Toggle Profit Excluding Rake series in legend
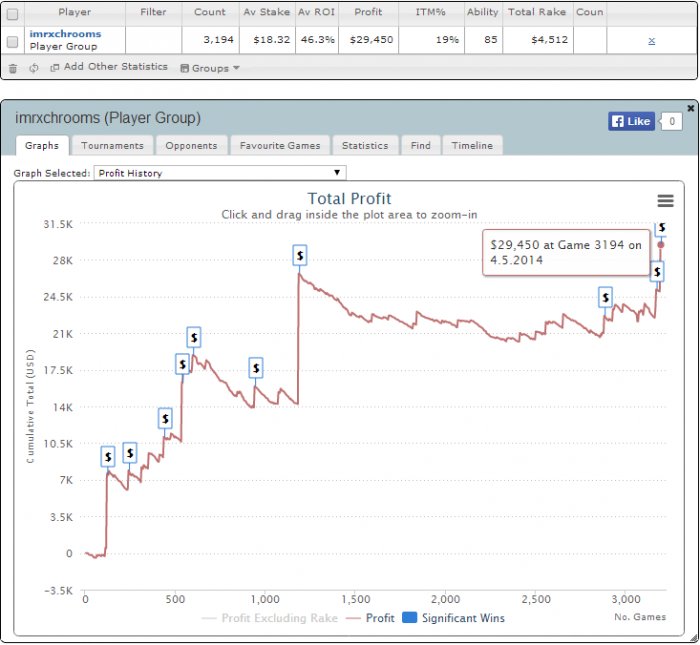Viewport: 700px width, 645px height. [270, 618]
